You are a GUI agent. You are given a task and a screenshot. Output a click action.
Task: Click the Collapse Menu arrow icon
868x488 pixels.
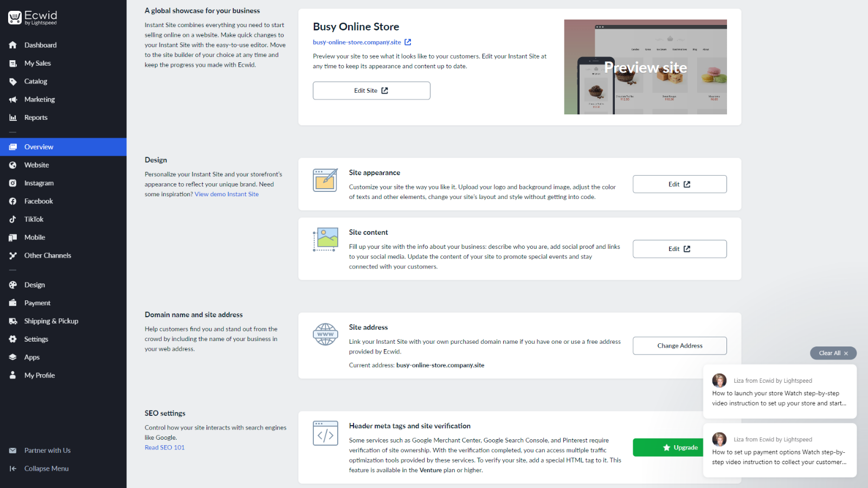pos(13,468)
